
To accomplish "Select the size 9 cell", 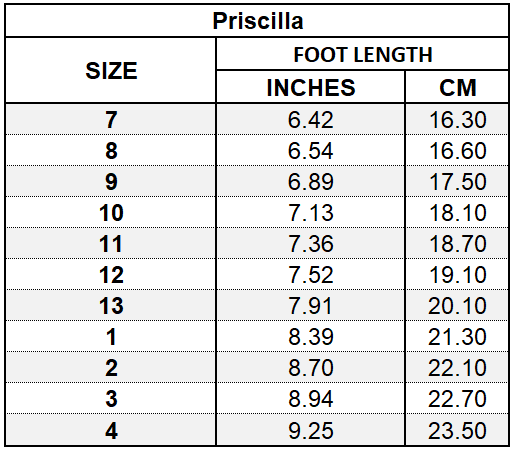I will click(111, 181).
